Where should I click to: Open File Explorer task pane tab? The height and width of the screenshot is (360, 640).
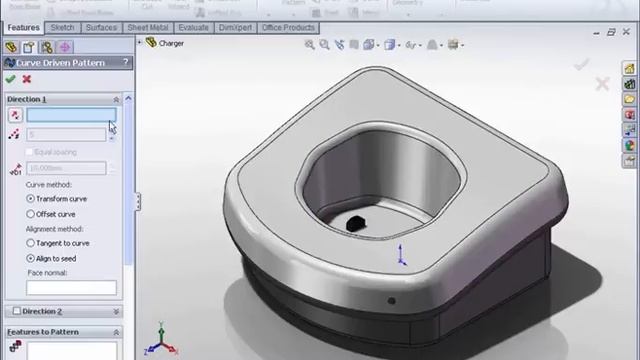(x=629, y=99)
